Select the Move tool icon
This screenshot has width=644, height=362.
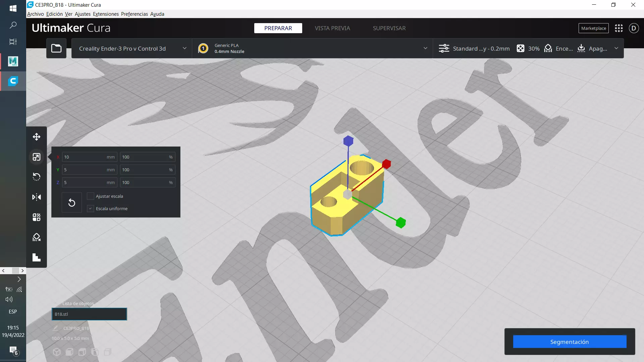[37, 137]
